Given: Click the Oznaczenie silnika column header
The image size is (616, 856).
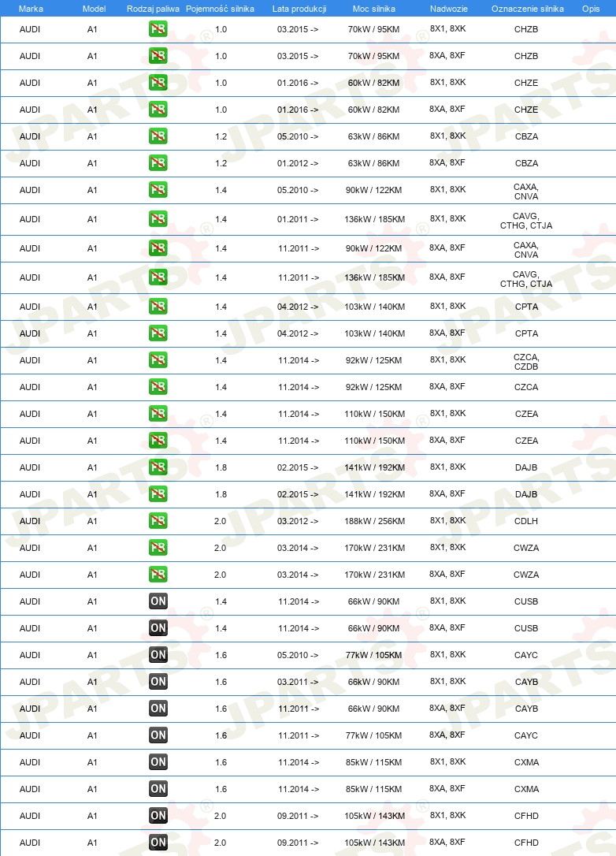Looking at the screenshot, I should [x=528, y=9].
